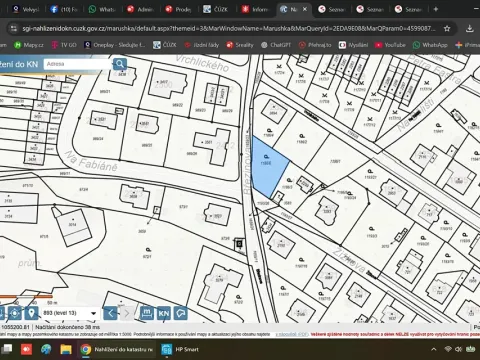Switch to the Inform browser tab
Viewport: 480px width, 360px height.
pyautogui.click(x=255, y=9)
